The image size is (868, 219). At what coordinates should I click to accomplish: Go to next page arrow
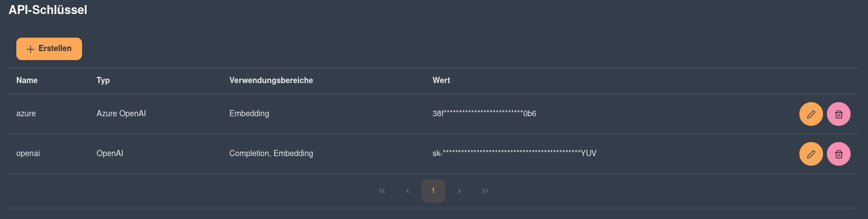459,191
